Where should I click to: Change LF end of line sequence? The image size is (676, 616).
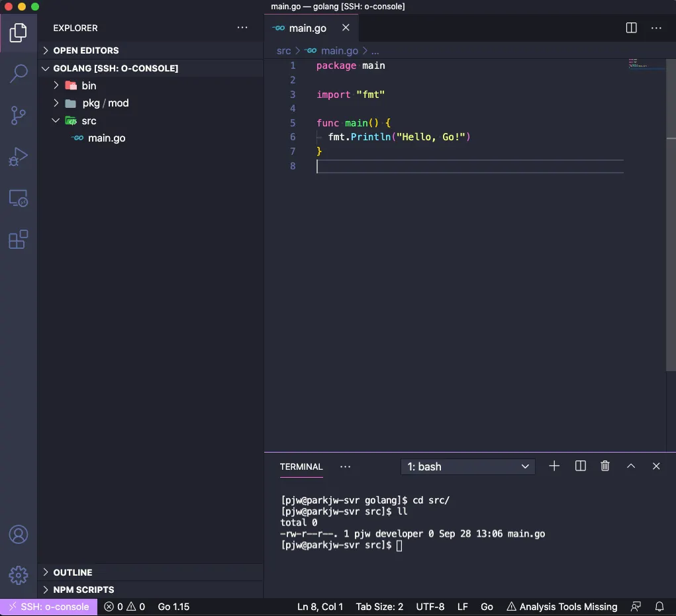462,607
